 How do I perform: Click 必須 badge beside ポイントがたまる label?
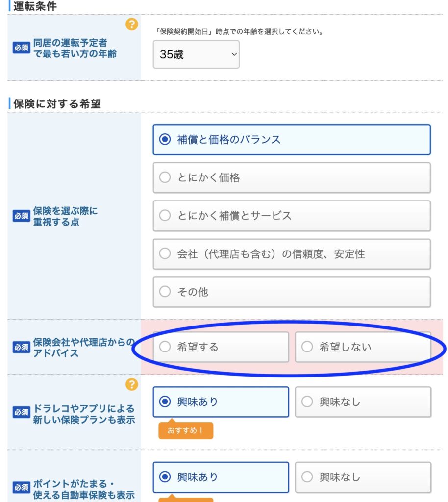click(22, 488)
